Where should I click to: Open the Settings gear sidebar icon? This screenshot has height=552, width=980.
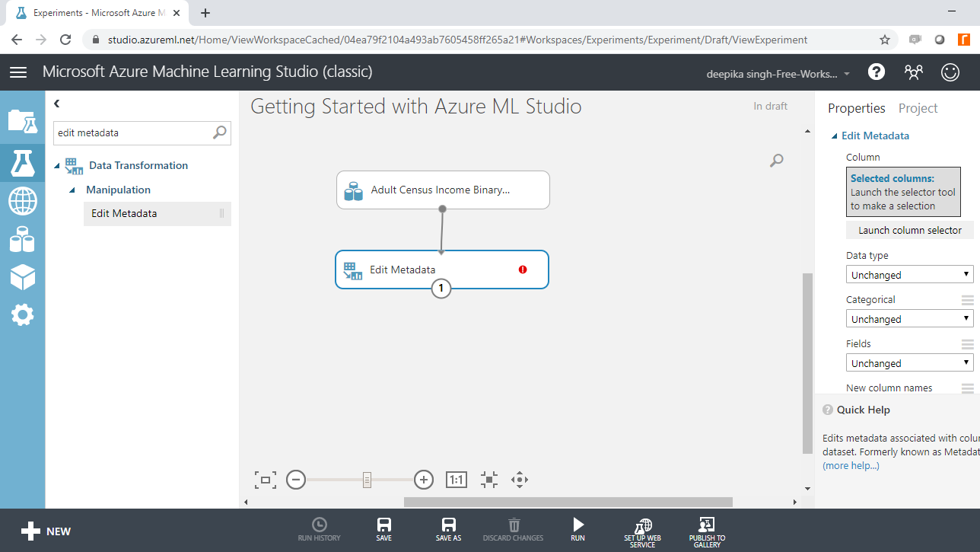(22, 314)
